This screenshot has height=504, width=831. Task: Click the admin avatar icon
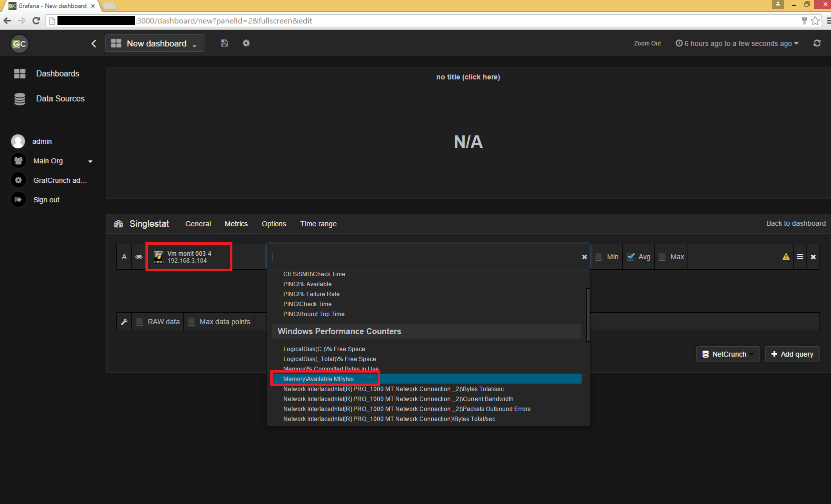point(18,141)
